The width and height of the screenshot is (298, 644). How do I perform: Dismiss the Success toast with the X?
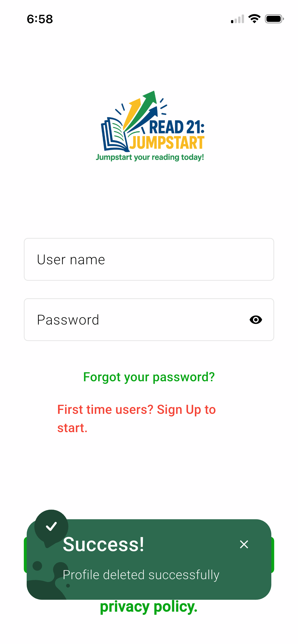coord(244,544)
